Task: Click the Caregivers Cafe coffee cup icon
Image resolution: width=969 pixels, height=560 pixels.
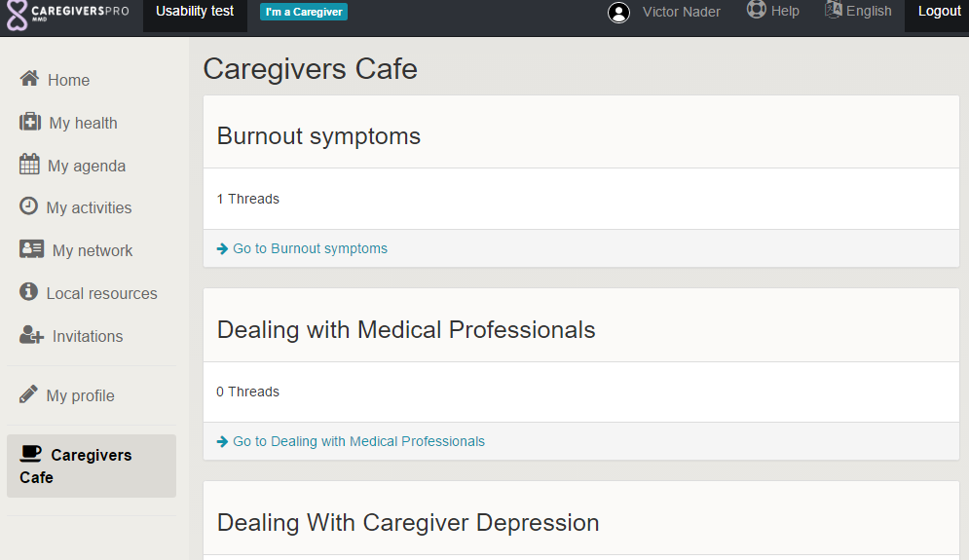Action: [x=31, y=454]
